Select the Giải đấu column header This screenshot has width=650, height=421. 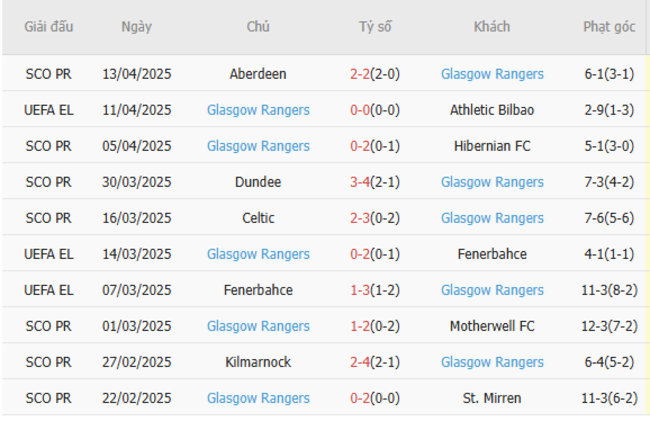coord(49,27)
